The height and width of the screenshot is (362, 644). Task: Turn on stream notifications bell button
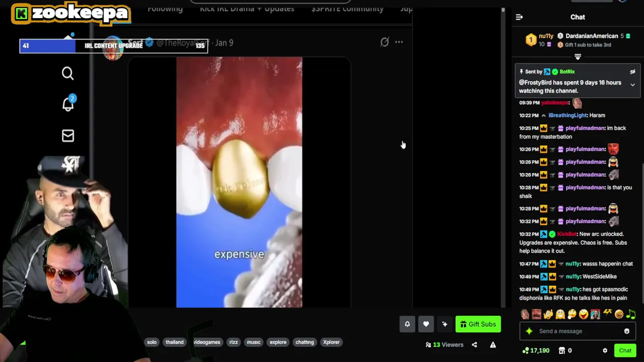coord(407,324)
